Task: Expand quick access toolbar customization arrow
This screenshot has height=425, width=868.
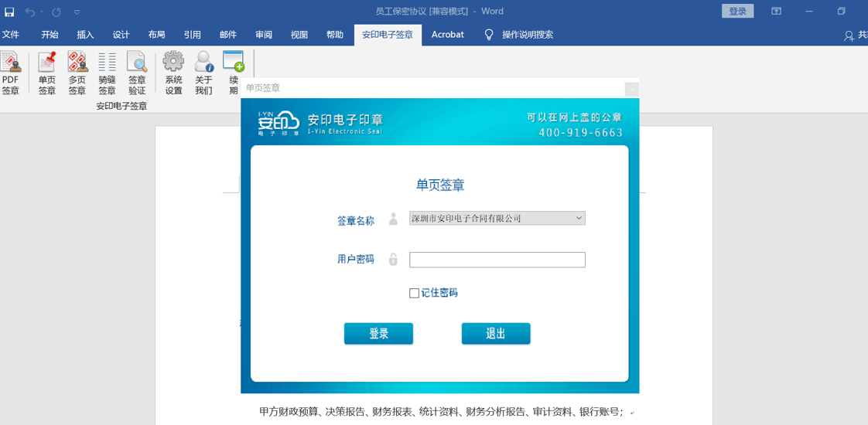Action: [77, 12]
